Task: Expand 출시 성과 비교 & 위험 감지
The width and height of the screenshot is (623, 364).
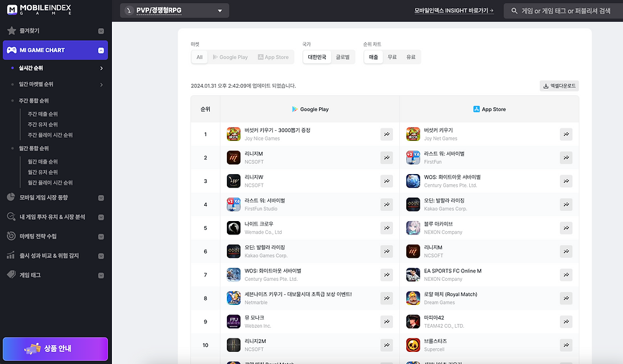Action: click(x=101, y=256)
